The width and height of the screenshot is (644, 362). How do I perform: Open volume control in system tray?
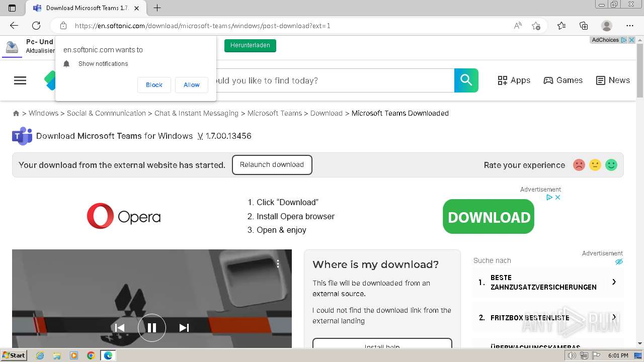tap(572, 355)
